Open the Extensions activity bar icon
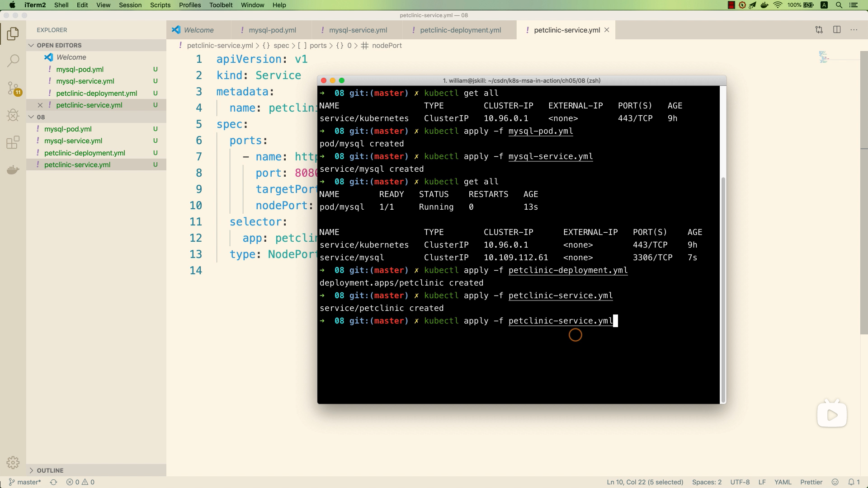Viewport: 868px width, 488px height. tap(13, 142)
